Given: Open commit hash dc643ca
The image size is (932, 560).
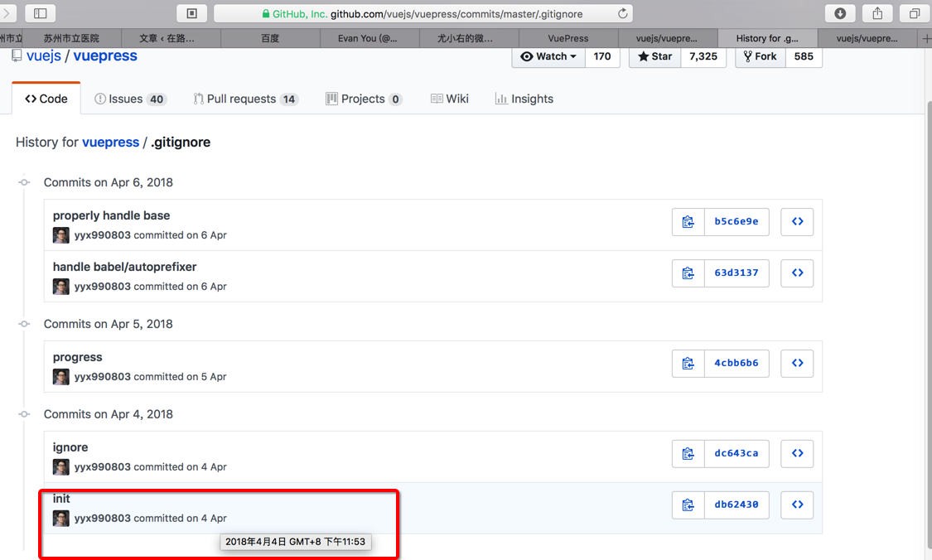Looking at the screenshot, I should click(x=736, y=454).
